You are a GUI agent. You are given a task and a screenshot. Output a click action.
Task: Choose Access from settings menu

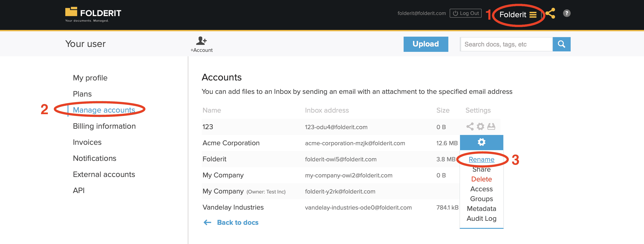[x=481, y=189]
